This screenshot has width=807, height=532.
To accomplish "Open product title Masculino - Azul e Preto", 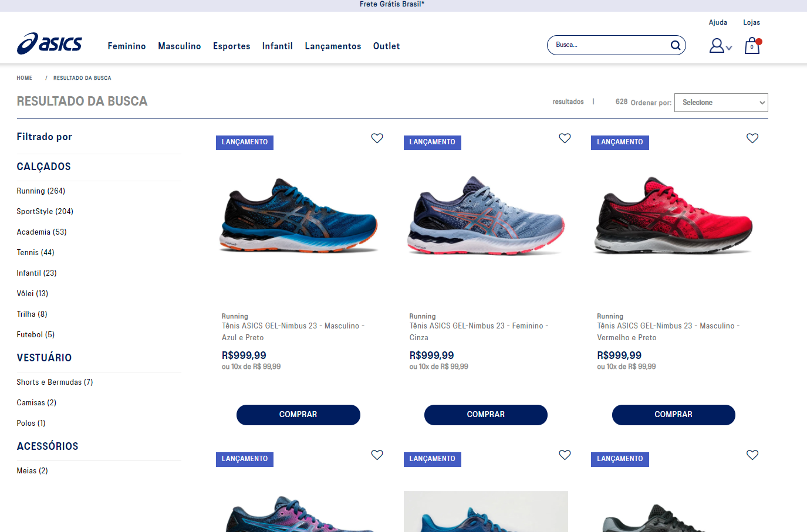I will click(293, 332).
